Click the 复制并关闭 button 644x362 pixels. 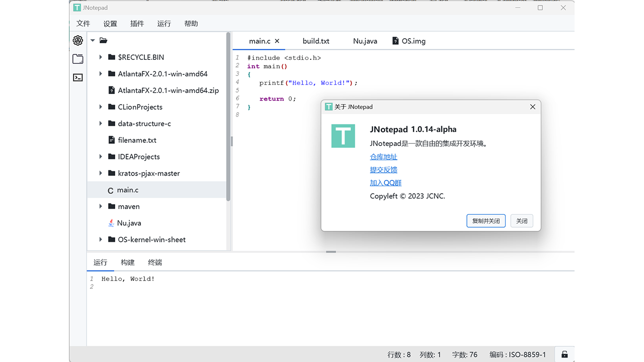[x=486, y=221]
